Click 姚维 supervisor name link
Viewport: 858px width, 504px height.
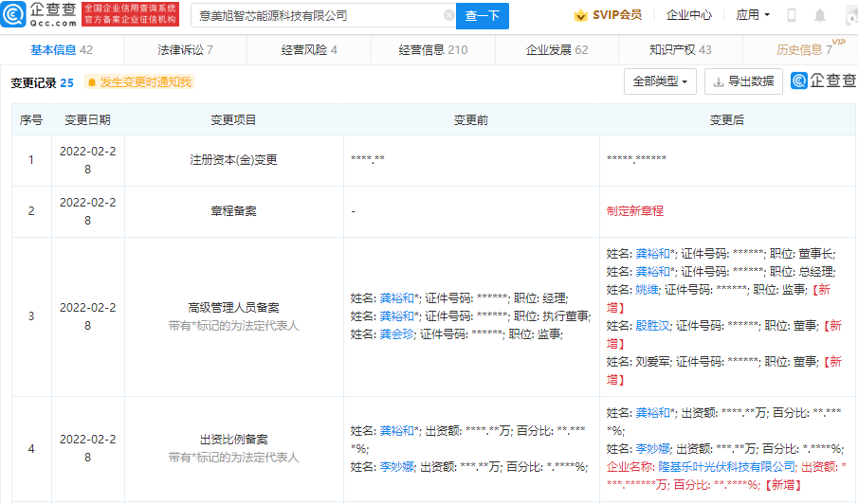648,290
